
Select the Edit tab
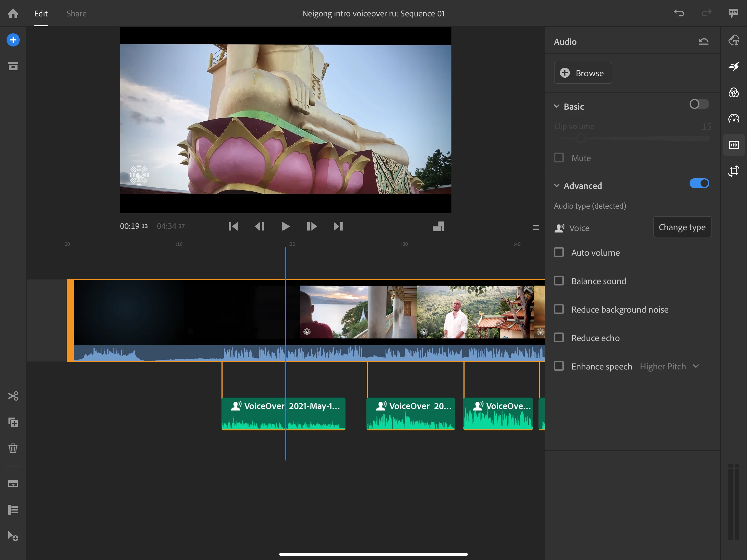(41, 13)
